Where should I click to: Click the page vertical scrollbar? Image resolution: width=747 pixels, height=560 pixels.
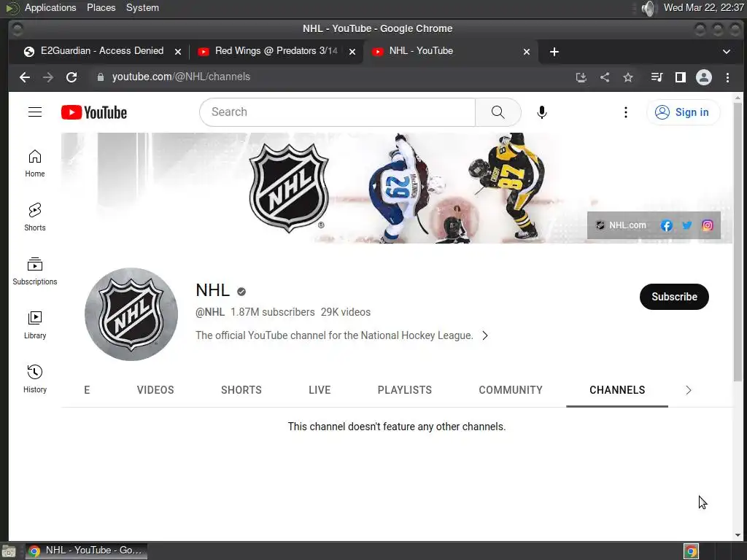[x=738, y=241]
